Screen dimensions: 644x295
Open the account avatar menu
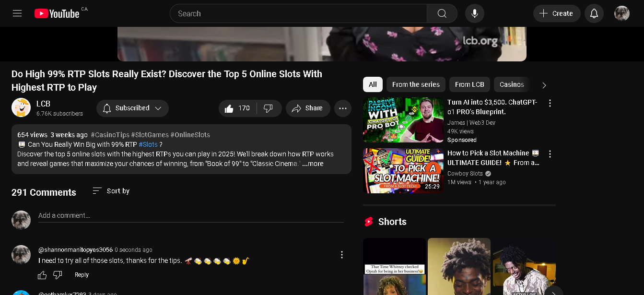point(622,13)
